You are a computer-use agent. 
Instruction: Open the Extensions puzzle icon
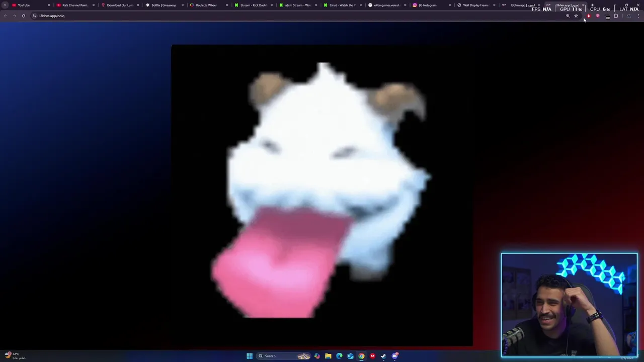tap(616, 16)
